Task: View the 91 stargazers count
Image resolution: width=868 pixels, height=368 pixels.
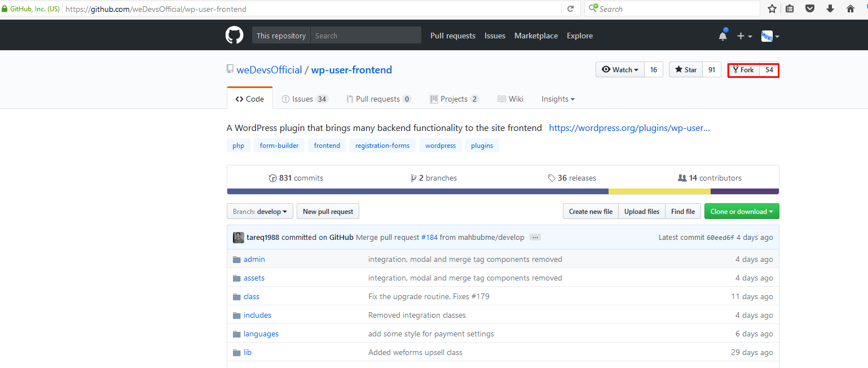Action: (x=712, y=70)
